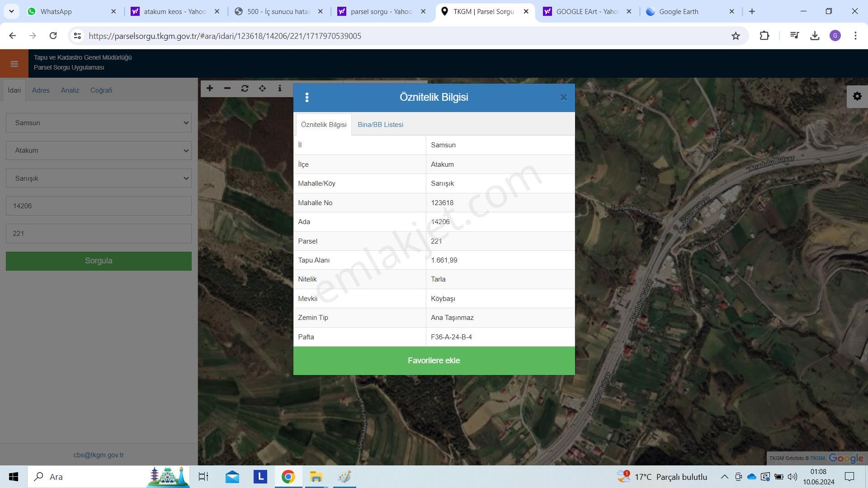
Task: Refresh the map view
Action: point(245,89)
